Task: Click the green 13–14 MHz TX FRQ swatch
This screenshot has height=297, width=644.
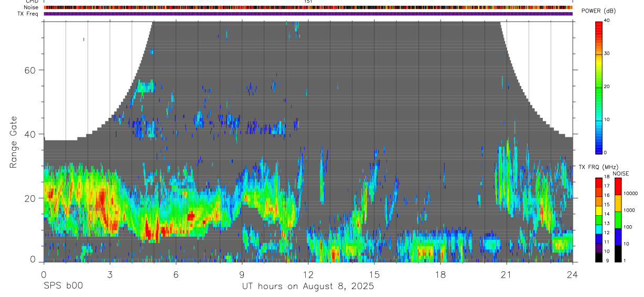Action: coord(598,219)
